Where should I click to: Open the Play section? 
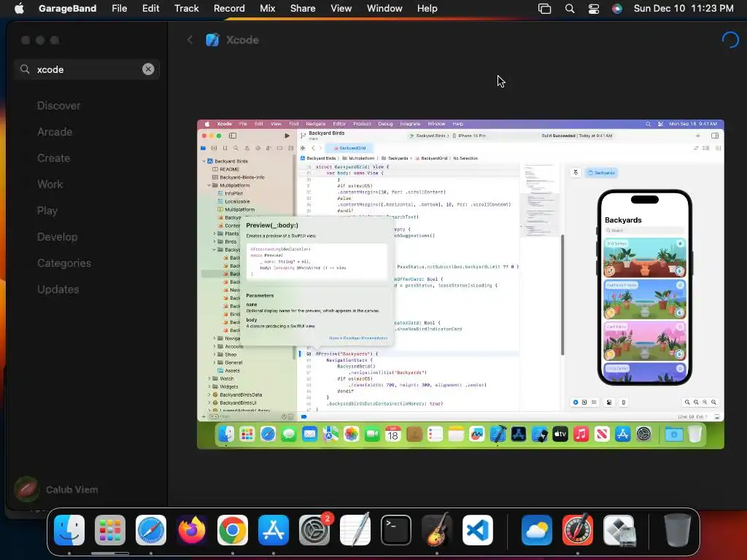[47, 211]
